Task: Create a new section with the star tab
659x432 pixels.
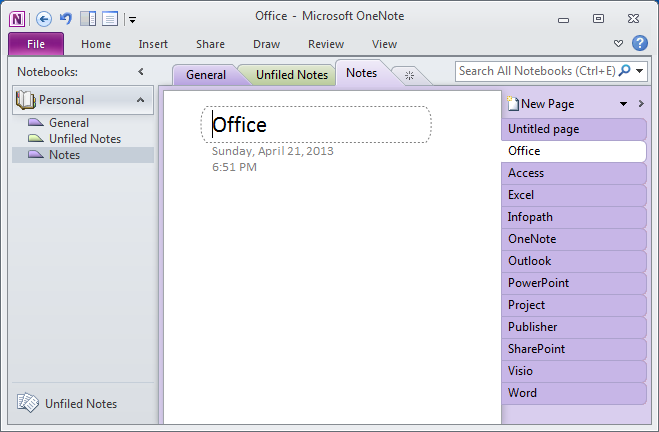Action: [409, 76]
